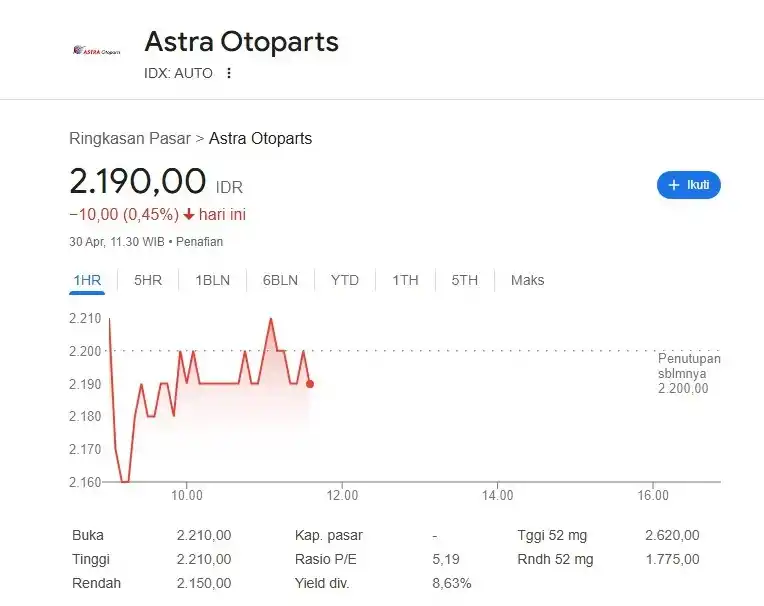Click the Penutupan sblmnya label on chart

click(x=688, y=366)
